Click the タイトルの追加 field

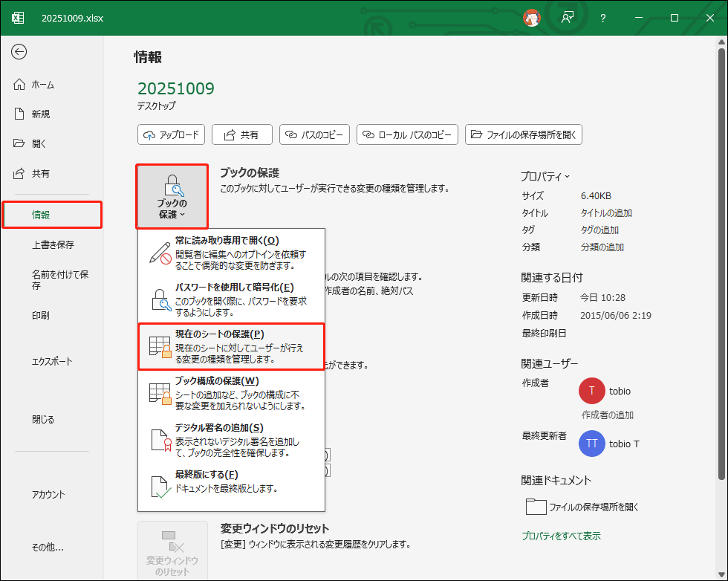coord(606,213)
